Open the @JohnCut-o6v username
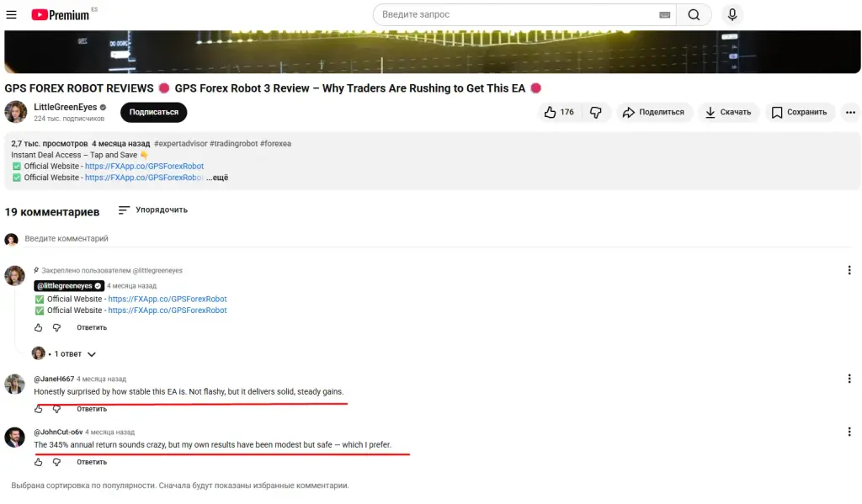This screenshot has width=862, height=504. pyautogui.click(x=58, y=432)
